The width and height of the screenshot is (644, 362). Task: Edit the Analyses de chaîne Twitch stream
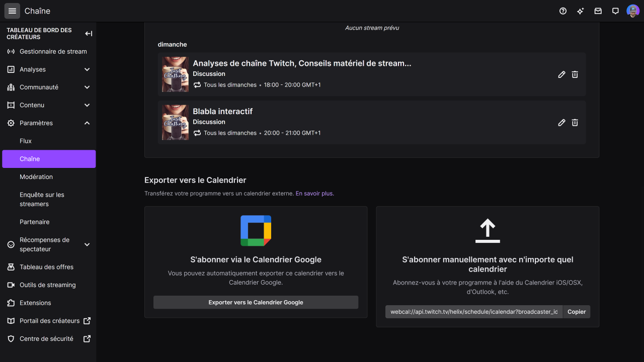pyautogui.click(x=561, y=74)
